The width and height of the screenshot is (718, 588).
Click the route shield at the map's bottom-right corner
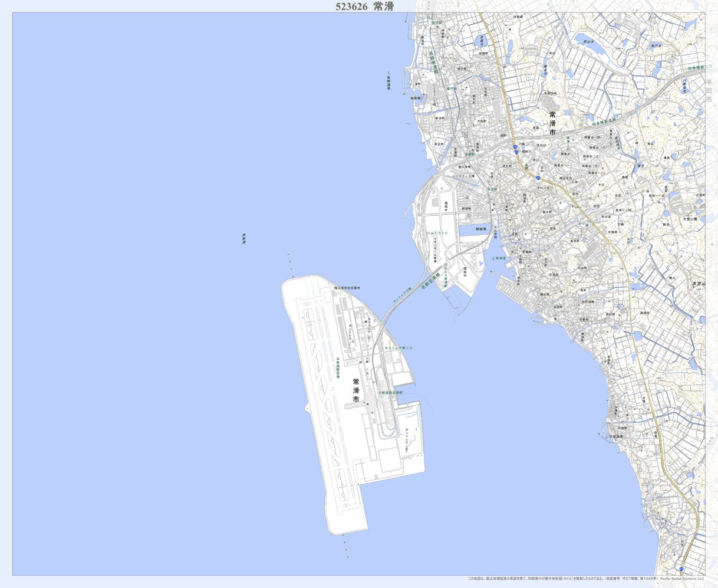coord(681,569)
